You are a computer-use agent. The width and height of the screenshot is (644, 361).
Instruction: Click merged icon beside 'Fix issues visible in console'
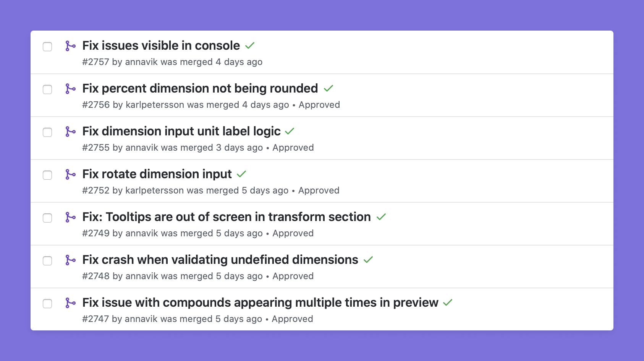click(70, 46)
